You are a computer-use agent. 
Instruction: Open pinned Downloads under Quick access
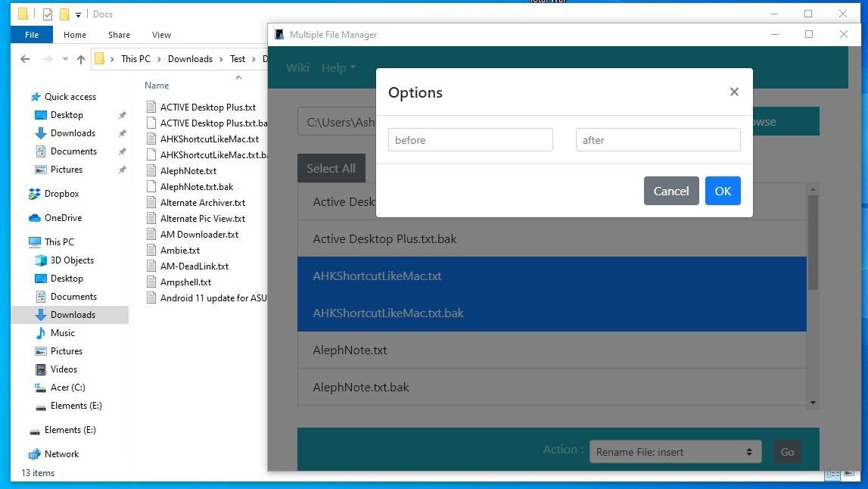pyautogui.click(x=73, y=133)
